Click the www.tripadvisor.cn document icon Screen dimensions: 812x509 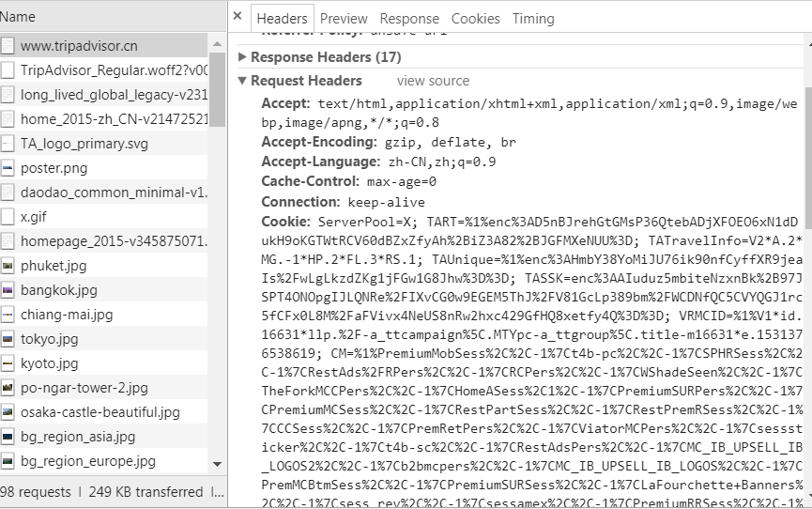[8, 45]
